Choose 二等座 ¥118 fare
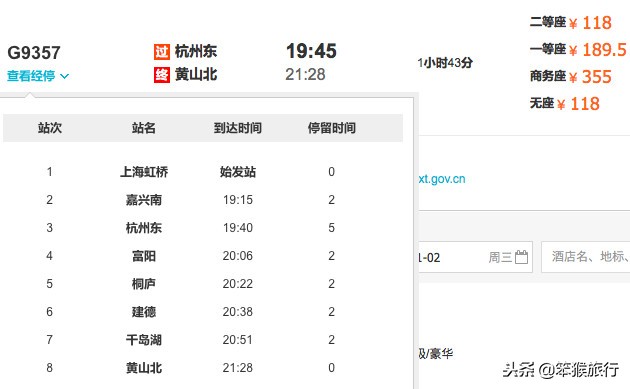 pyautogui.click(x=571, y=23)
